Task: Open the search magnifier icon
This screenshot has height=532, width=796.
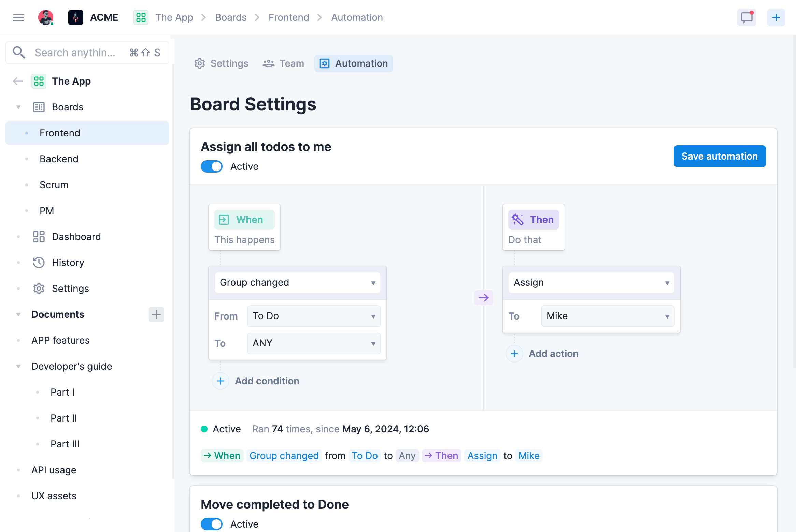Action: tap(19, 52)
